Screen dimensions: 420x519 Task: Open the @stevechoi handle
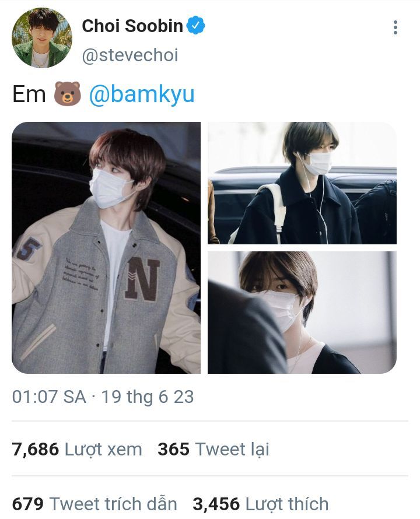[130, 55]
